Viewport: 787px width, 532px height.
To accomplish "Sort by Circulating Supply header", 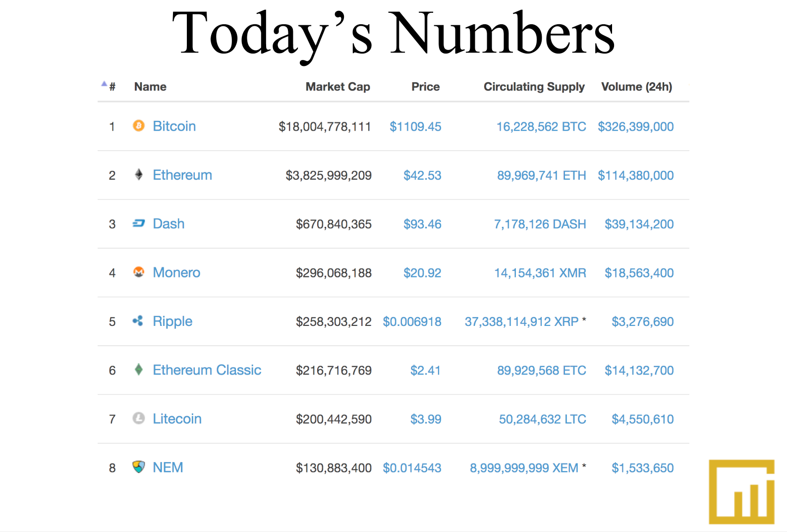I will 534,87.
